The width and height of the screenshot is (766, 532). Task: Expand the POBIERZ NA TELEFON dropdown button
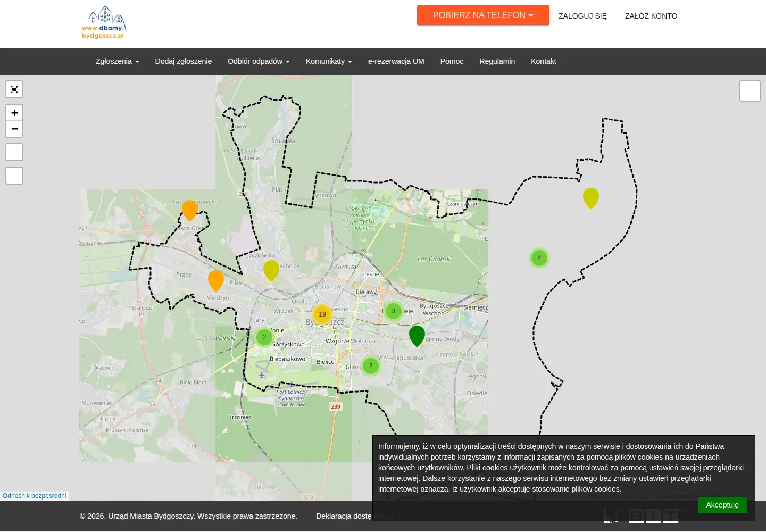click(483, 15)
